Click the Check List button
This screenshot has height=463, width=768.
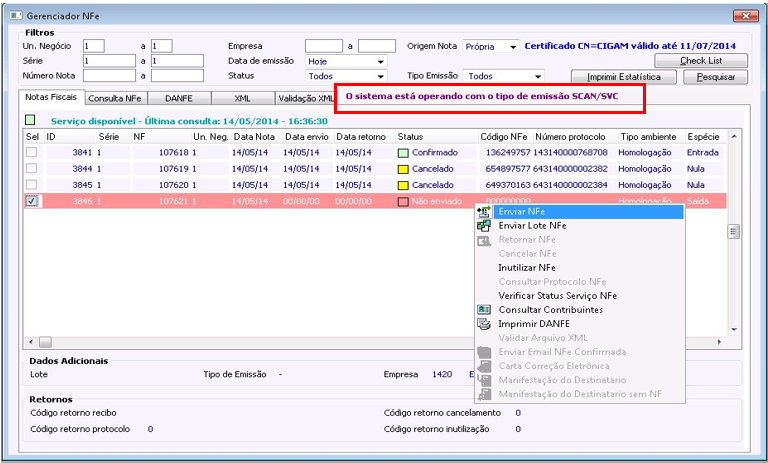pyautogui.click(x=701, y=61)
